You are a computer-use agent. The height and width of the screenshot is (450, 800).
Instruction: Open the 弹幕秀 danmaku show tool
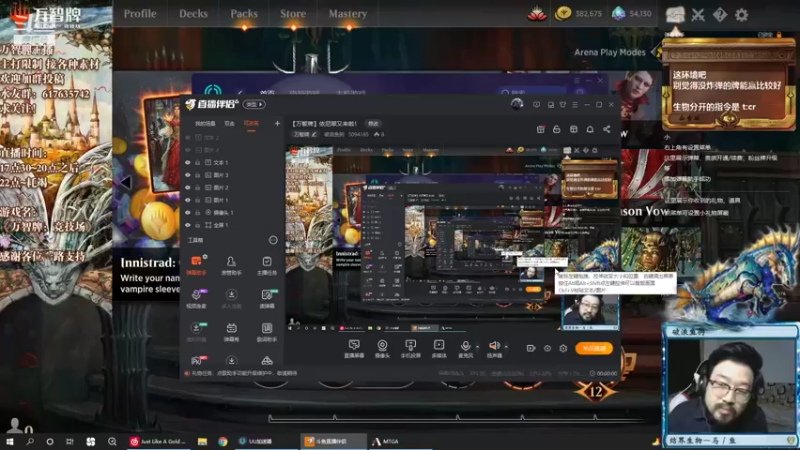coord(231,332)
